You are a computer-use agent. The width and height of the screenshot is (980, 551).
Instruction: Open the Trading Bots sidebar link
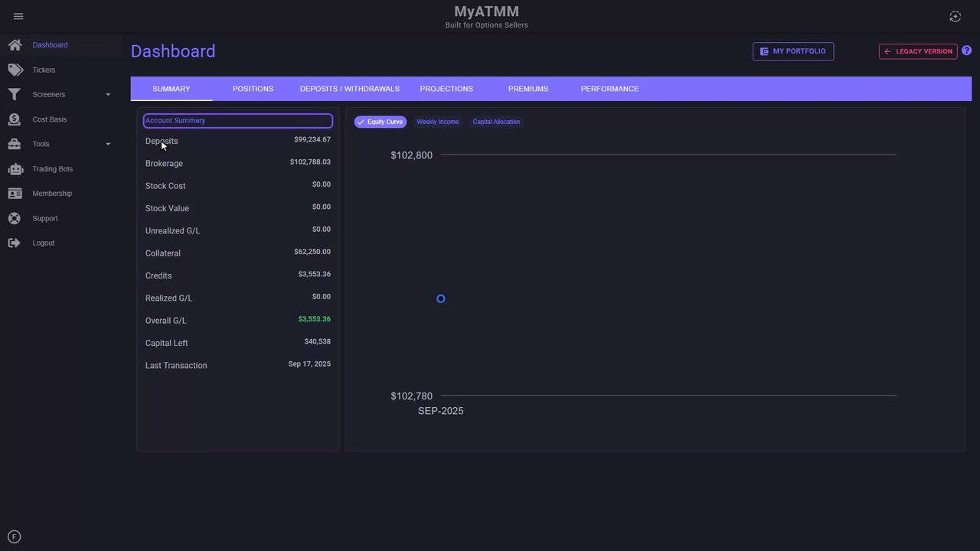[x=53, y=169]
